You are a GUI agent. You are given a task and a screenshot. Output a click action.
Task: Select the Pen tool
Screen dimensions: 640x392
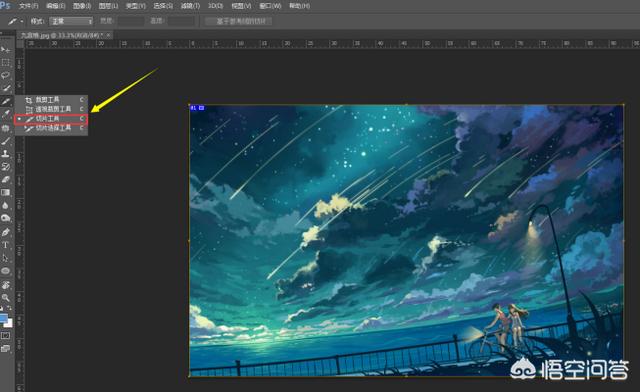tap(6, 232)
